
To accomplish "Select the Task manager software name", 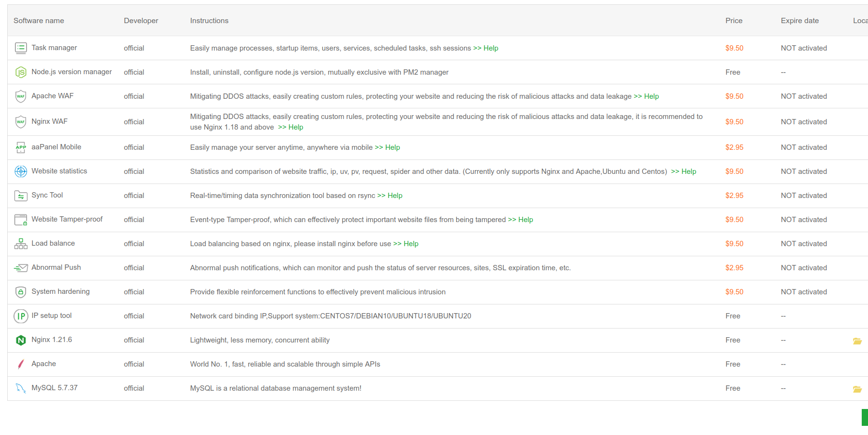I will (x=54, y=48).
